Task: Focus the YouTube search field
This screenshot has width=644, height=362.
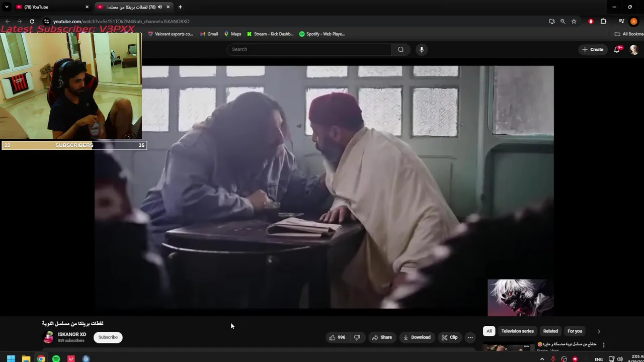Action: [309, 49]
